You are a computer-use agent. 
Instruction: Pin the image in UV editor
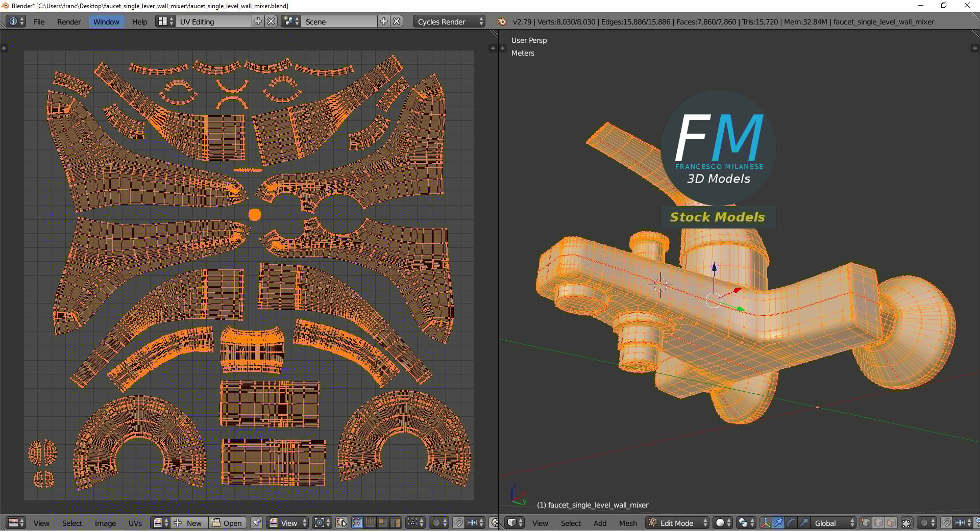click(256, 523)
